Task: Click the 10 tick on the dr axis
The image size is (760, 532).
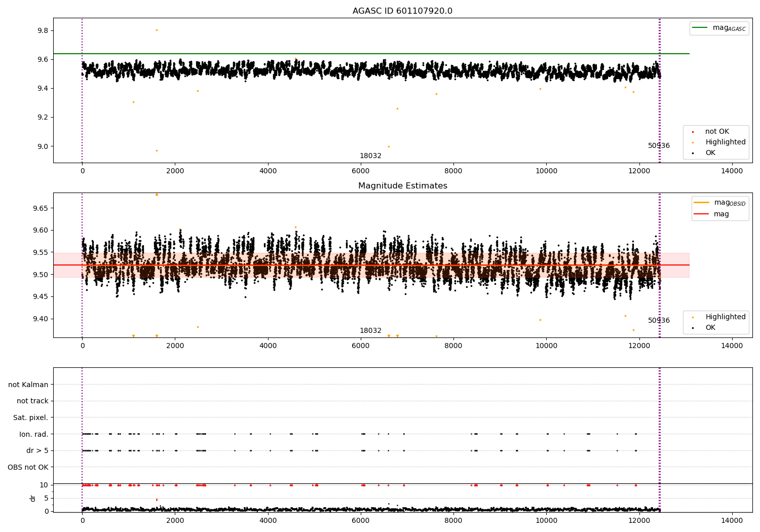Action: 44,485
